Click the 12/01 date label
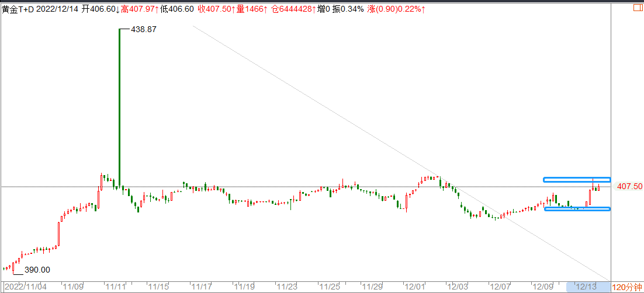 coord(415,286)
